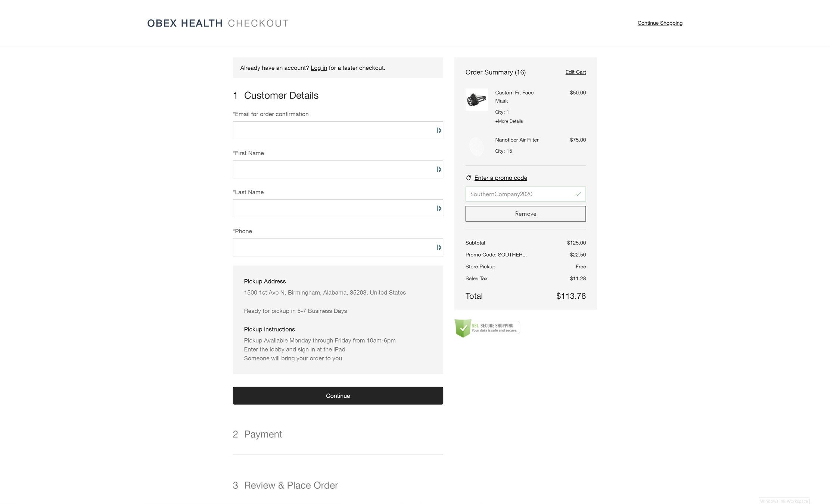The width and height of the screenshot is (830, 504).
Task: Click autofill icon in First Name field
Action: [439, 169]
